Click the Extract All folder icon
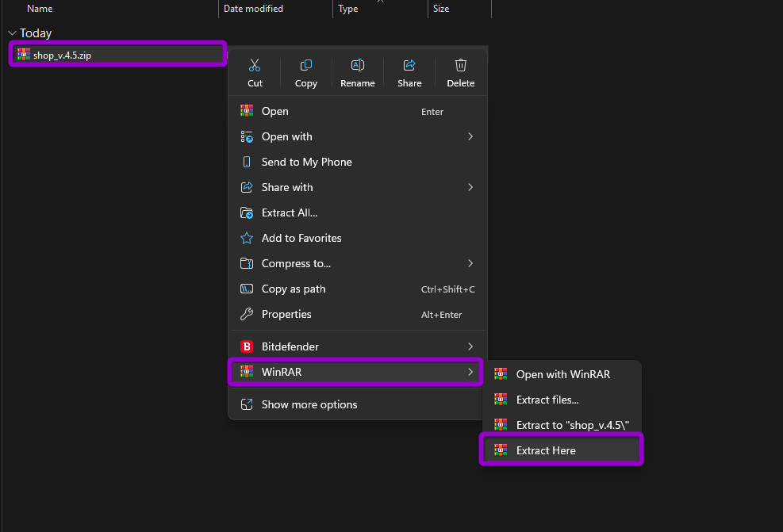The image size is (783, 532). (x=246, y=212)
